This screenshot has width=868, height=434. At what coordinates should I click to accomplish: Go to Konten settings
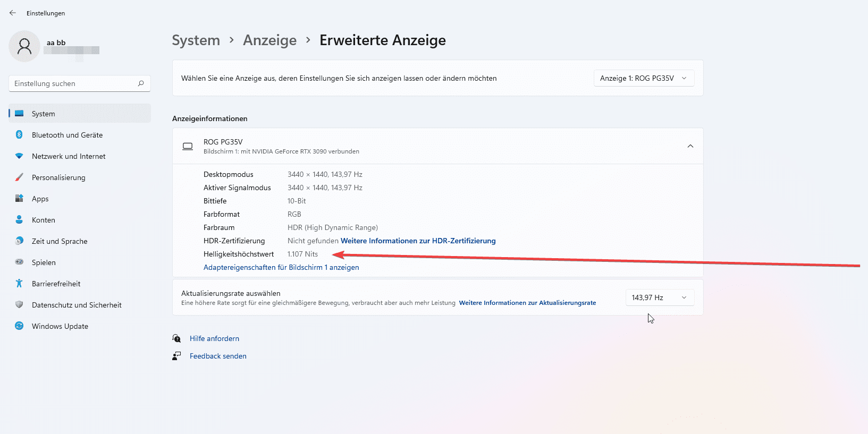click(44, 220)
